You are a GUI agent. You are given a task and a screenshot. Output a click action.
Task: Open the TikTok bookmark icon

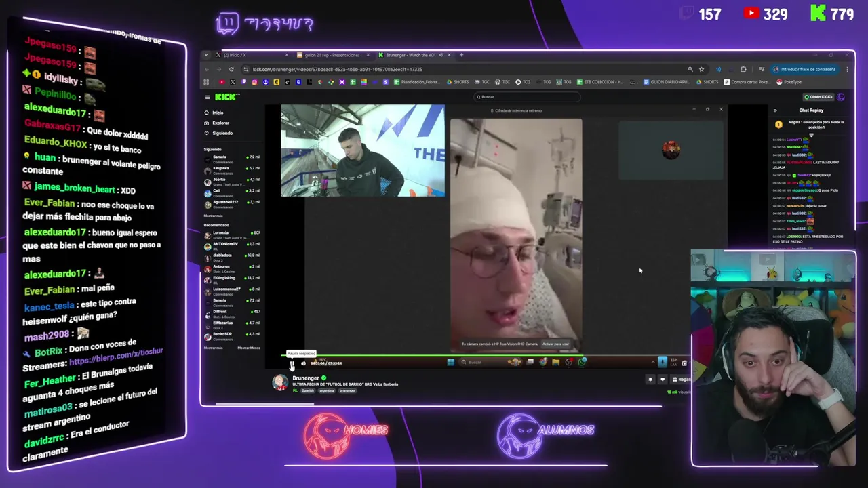[x=288, y=82]
